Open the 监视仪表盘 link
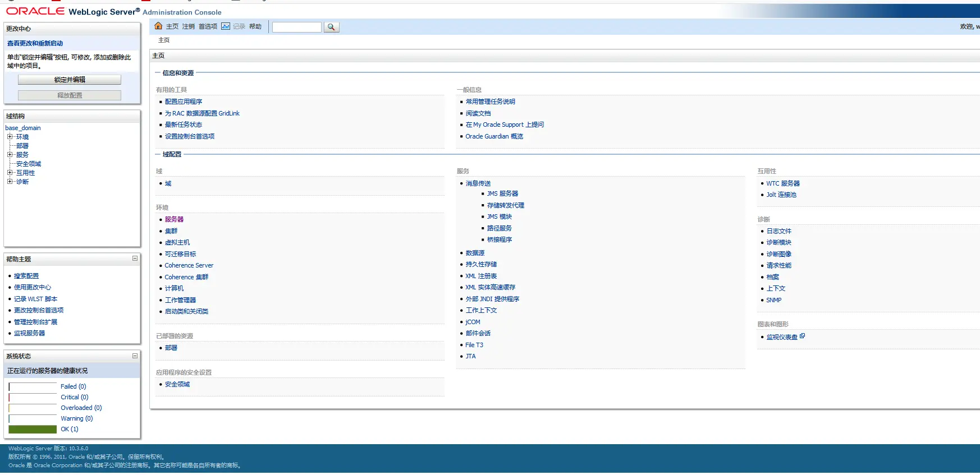 tap(782, 337)
